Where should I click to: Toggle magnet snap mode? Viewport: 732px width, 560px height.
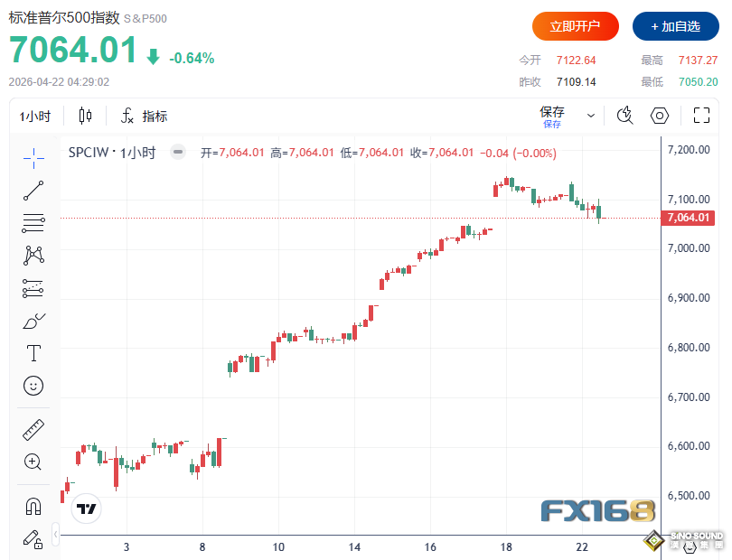click(33, 505)
